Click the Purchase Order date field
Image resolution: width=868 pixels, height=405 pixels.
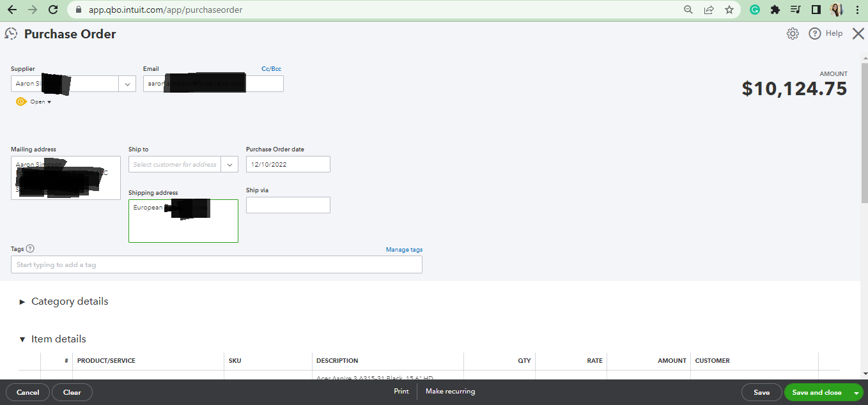tap(288, 164)
